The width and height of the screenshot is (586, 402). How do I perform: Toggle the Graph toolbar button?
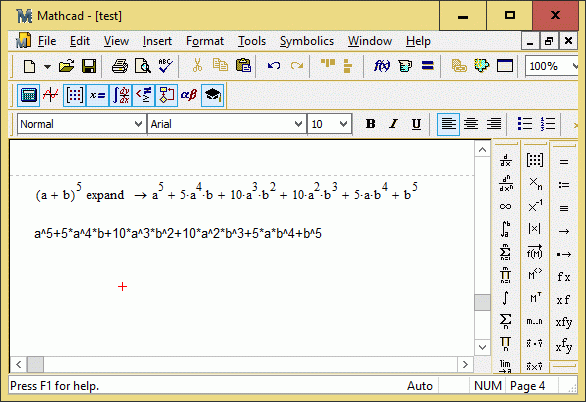(x=51, y=96)
